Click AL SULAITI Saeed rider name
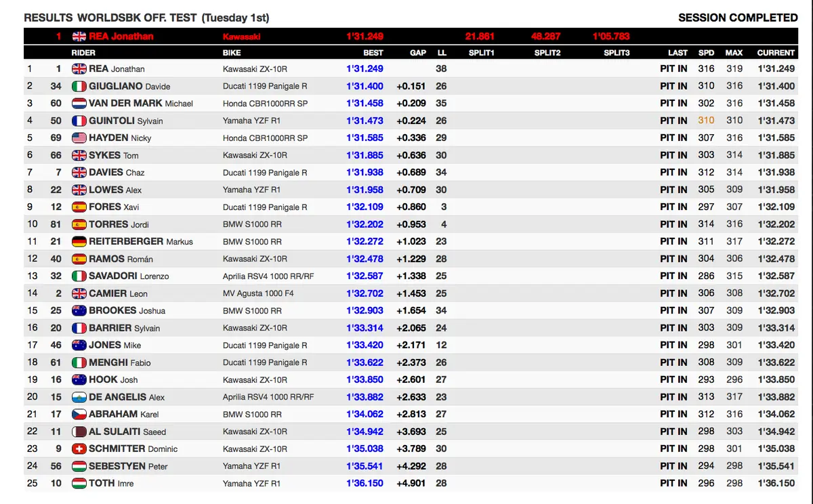This screenshot has width=813, height=504. point(128,432)
